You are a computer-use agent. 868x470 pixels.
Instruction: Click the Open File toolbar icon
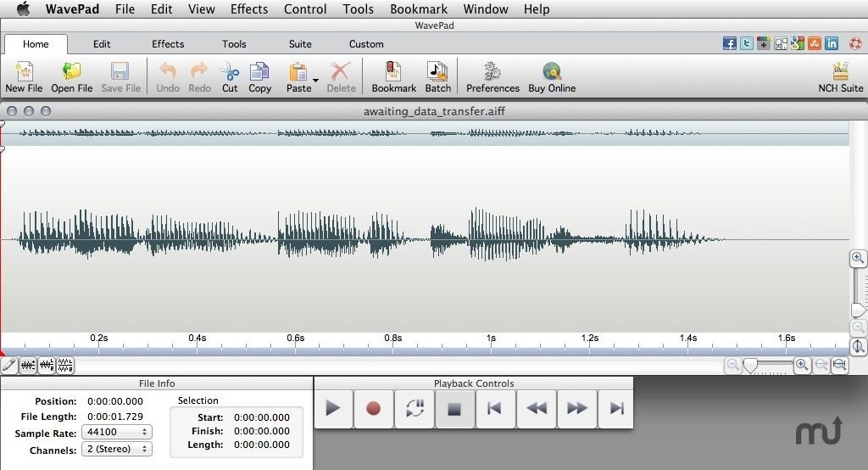tap(71, 77)
